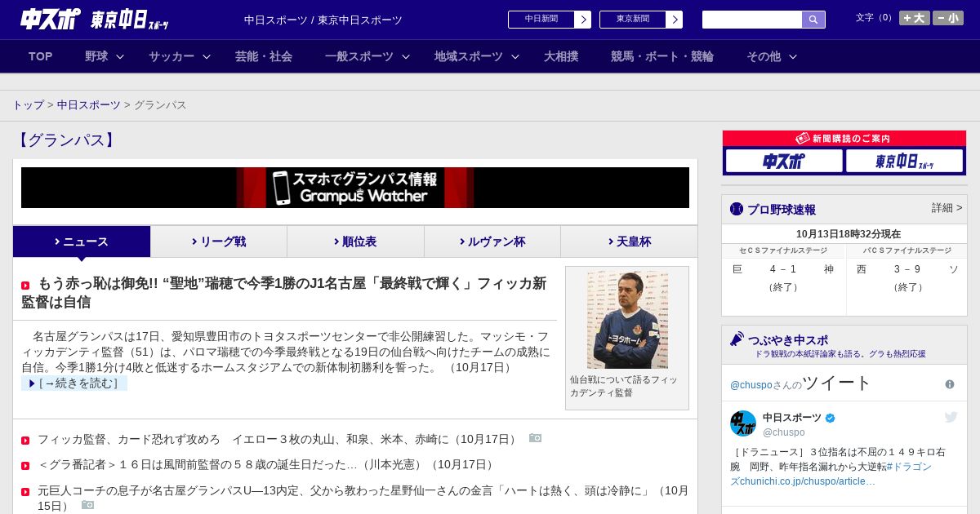
Task: Go to the TOP menu item
Action: [x=41, y=56]
